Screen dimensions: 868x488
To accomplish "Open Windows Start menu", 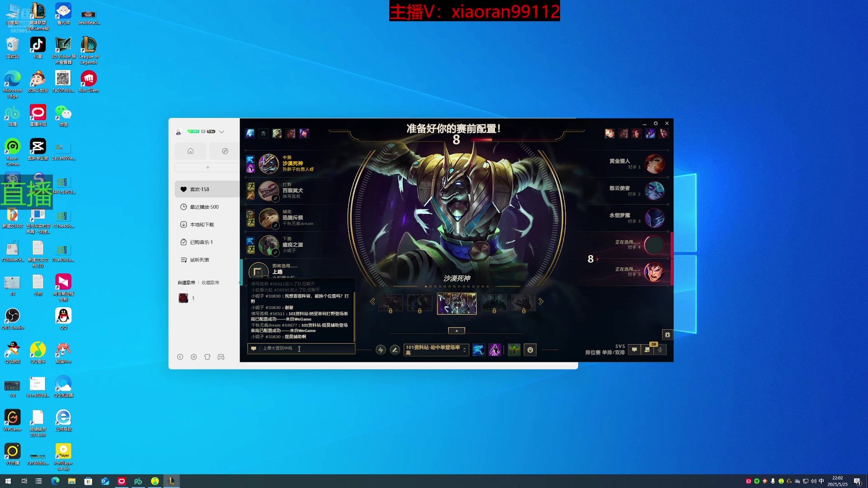I will pos(8,481).
